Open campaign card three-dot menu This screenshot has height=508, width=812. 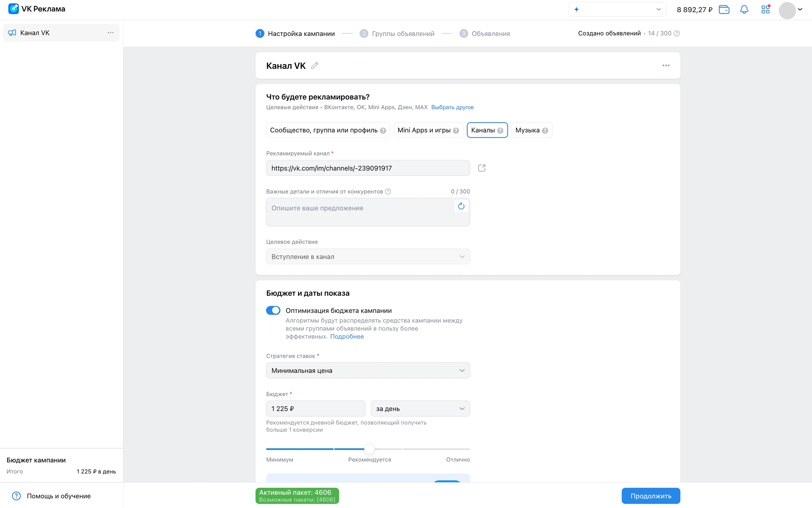666,66
